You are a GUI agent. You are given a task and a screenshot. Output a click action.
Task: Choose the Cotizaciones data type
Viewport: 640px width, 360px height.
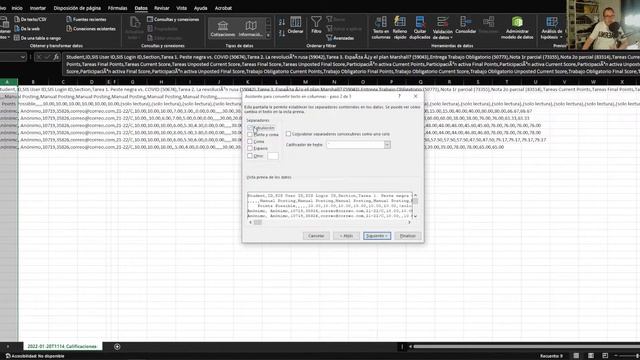[222, 29]
